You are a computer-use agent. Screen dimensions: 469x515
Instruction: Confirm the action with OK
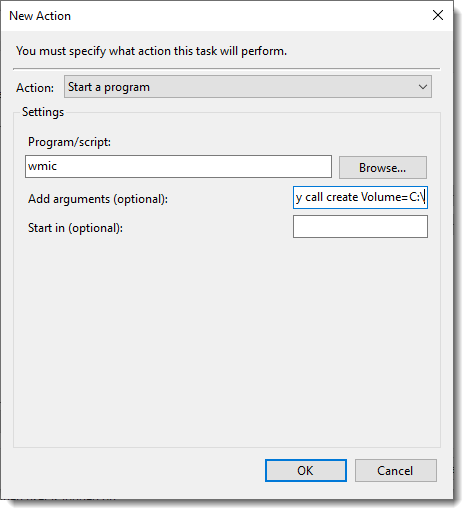(306, 470)
